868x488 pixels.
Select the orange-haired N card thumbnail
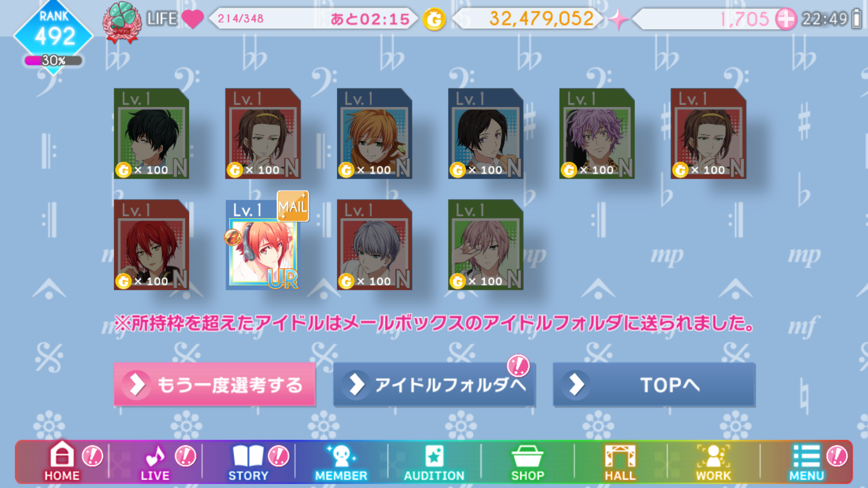coord(374,133)
